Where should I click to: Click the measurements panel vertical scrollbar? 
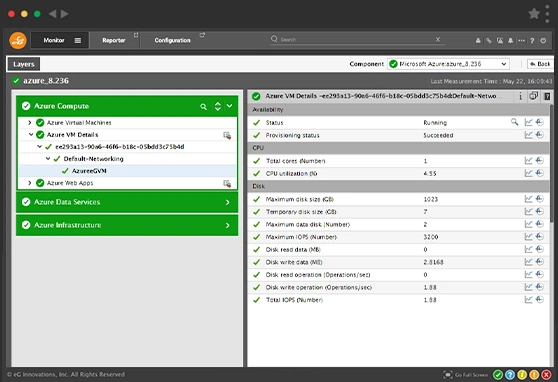click(552, 164)
